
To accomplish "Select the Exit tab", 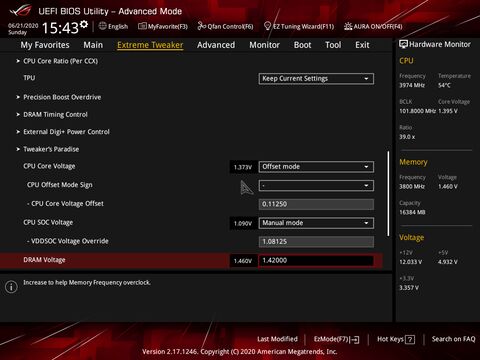I will tap(362, 45).
